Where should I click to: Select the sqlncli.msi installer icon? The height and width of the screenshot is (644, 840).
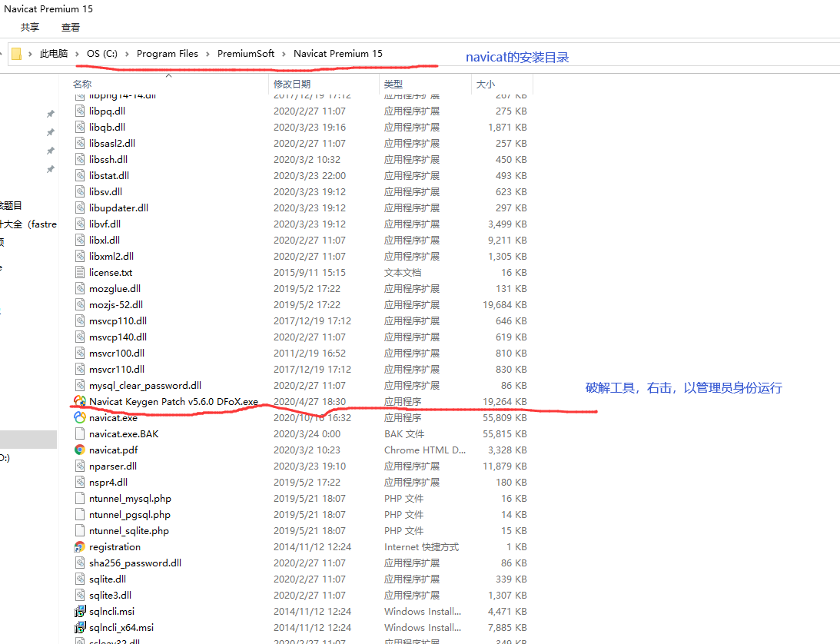80,611
